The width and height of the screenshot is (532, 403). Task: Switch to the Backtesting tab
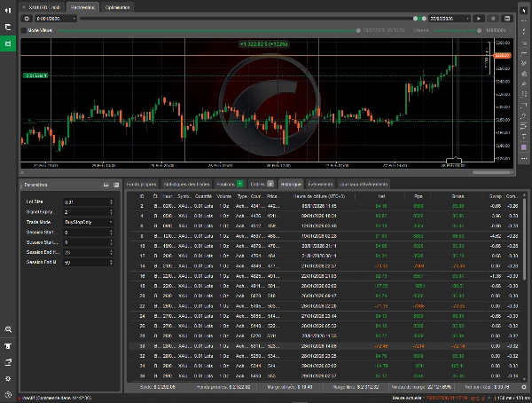pyautogui.click(x=82, y=7)
